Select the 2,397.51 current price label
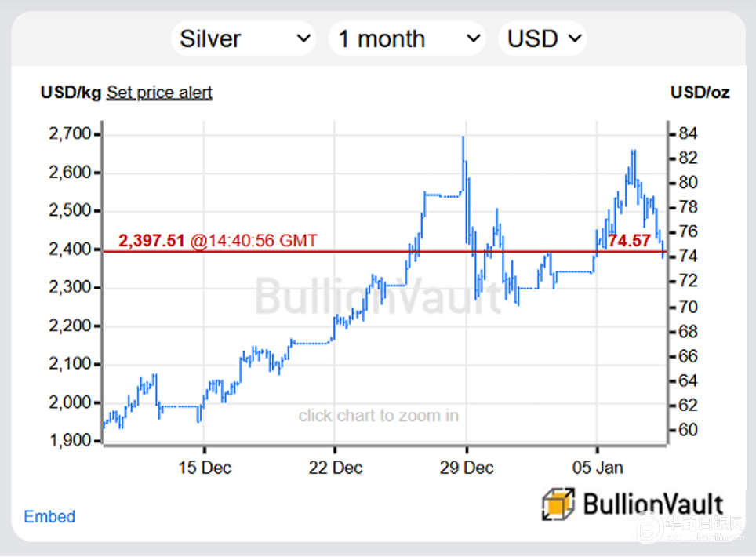 tap(151, 240)
